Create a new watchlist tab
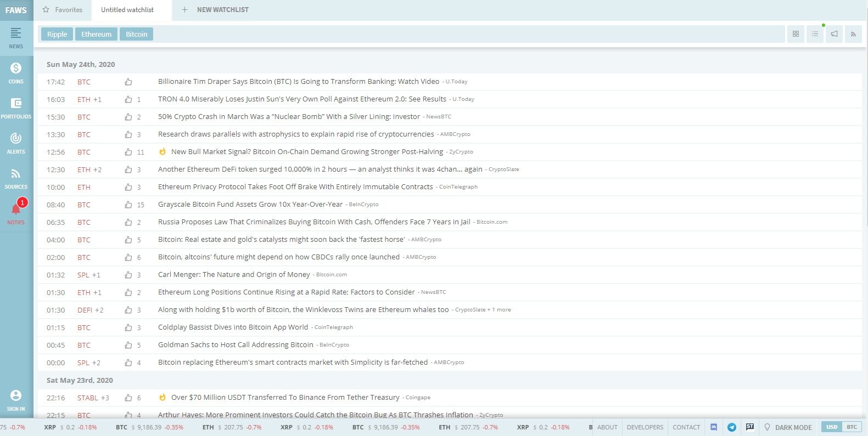868x436 pixels. [216, 10]
